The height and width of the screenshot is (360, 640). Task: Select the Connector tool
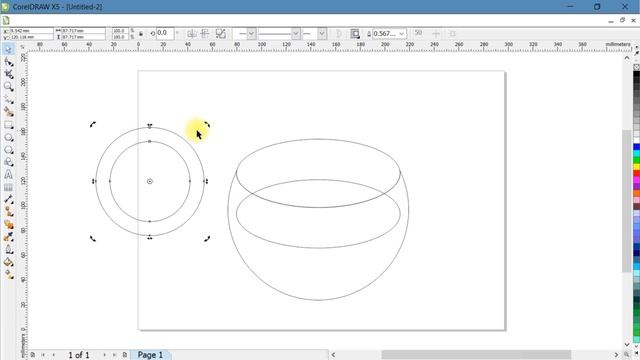(8, 212)
